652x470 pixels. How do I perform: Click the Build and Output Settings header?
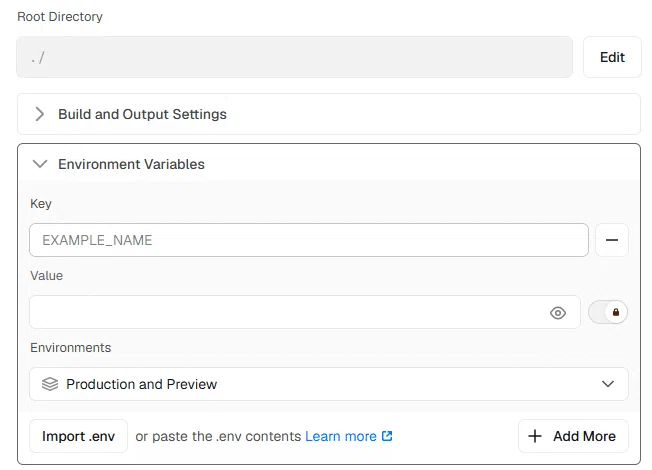[328, 114]
